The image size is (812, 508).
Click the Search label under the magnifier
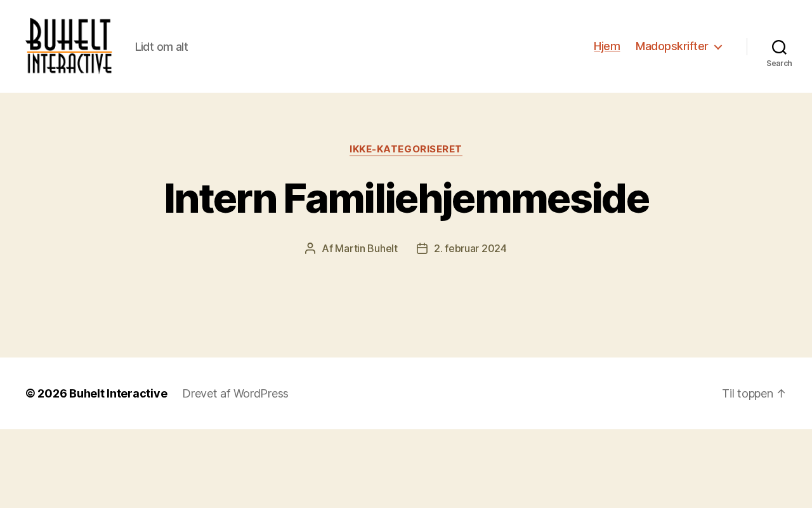pos(779,63)
